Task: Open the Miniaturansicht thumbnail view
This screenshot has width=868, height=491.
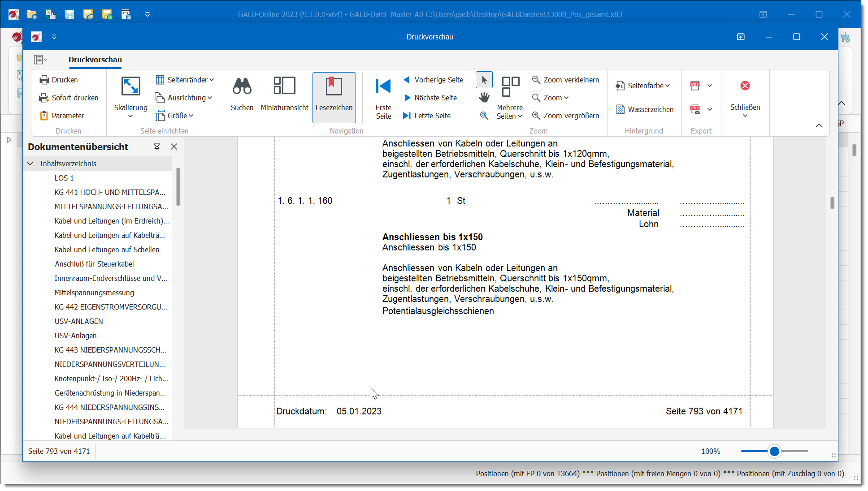Action: 284,86
